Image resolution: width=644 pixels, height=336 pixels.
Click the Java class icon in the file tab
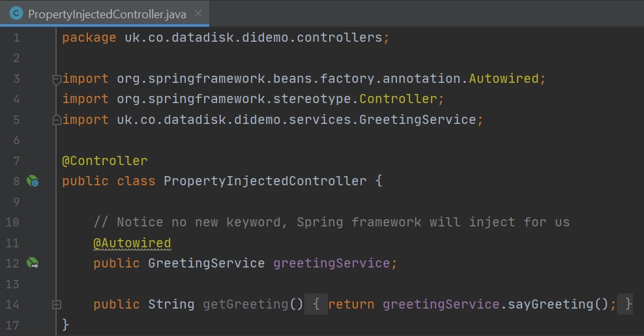click(x=16, y=13)
